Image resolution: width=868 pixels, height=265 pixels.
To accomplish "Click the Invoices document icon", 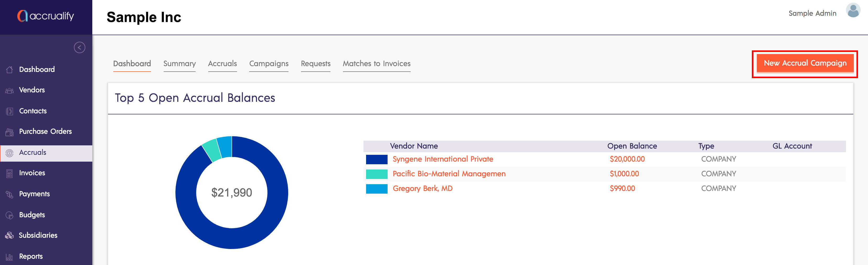I will coord(9,173).
